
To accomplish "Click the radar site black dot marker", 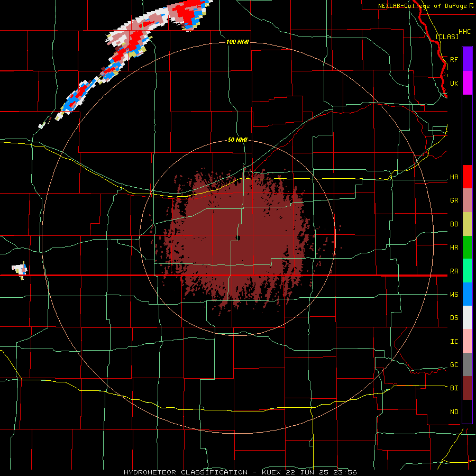I will (x=238, y=238).
